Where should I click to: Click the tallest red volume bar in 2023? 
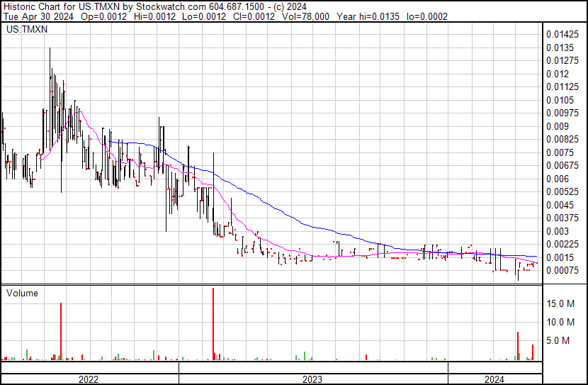tap(213, 324)
